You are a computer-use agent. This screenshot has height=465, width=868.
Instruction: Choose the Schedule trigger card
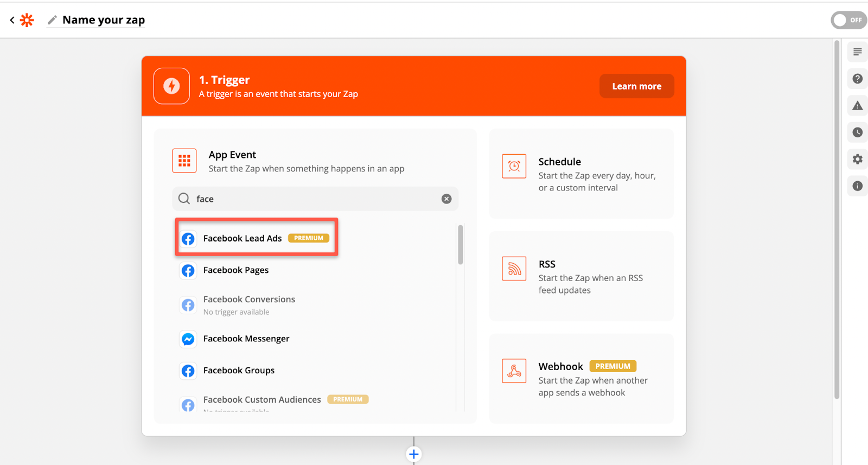coord(582,174)
